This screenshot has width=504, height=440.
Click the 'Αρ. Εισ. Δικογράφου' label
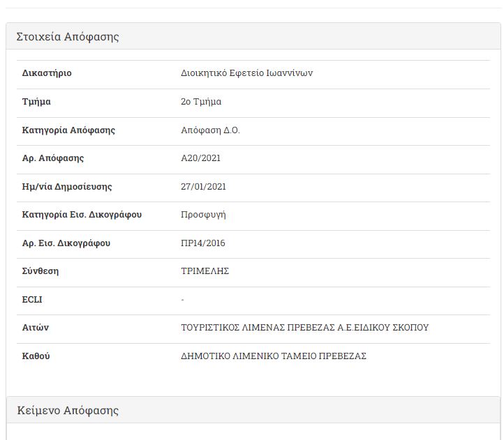pos(66,243)
